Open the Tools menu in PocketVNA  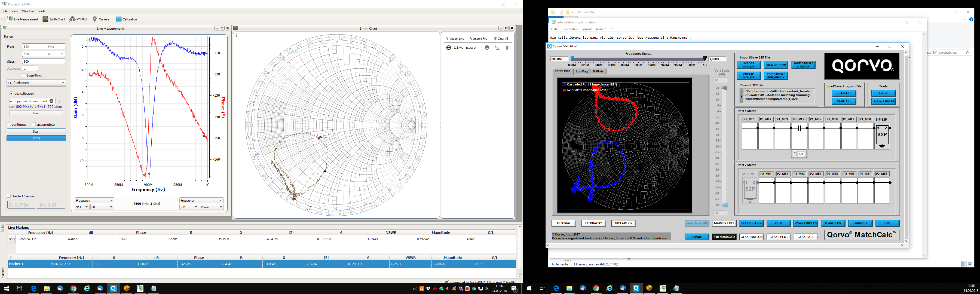[42, 11]
